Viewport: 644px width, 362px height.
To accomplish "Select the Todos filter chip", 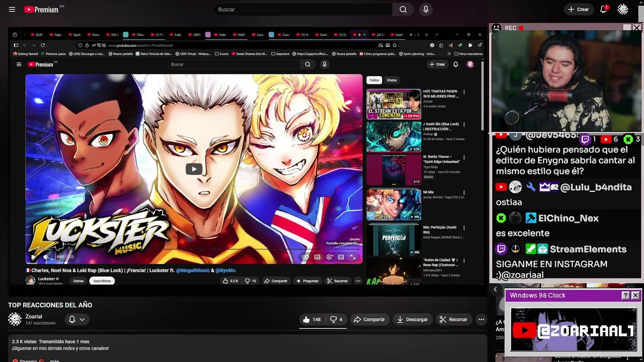I will [x=374, y=80].
